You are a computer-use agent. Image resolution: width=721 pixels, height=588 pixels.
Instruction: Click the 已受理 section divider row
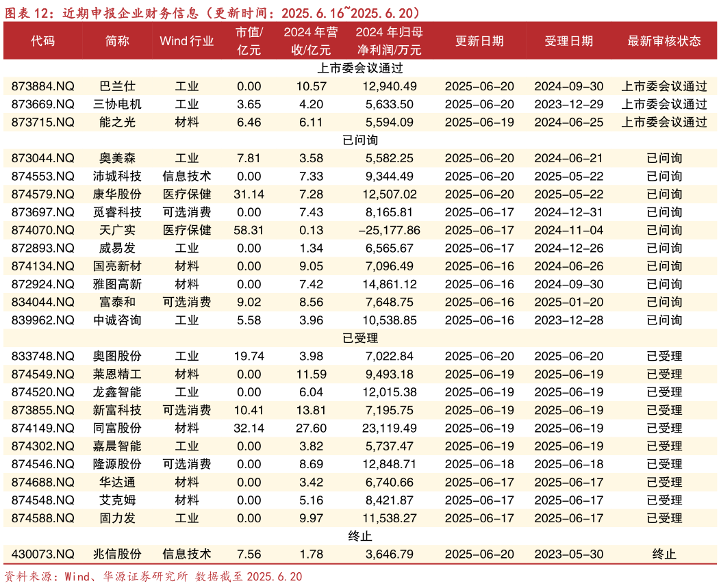tap(360, 338)
